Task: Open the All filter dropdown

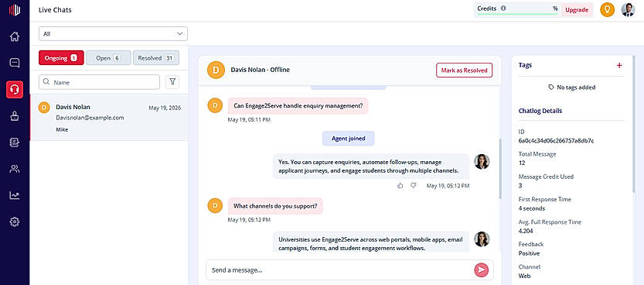Action: [x=113, y=34]
